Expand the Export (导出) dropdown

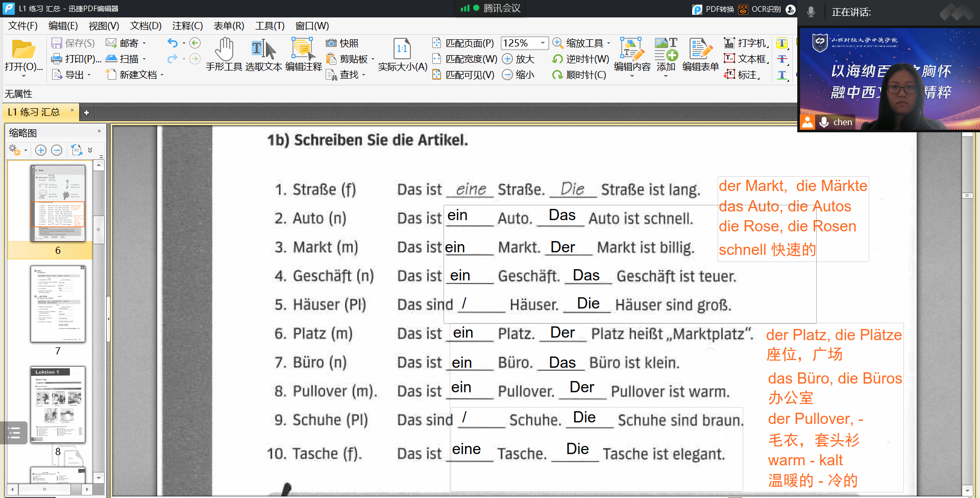(89, 75)
